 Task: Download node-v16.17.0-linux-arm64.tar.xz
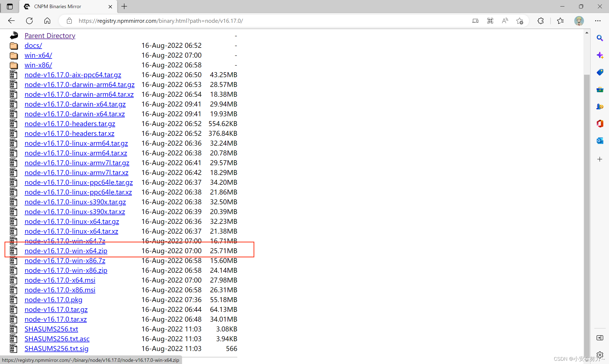76,153
